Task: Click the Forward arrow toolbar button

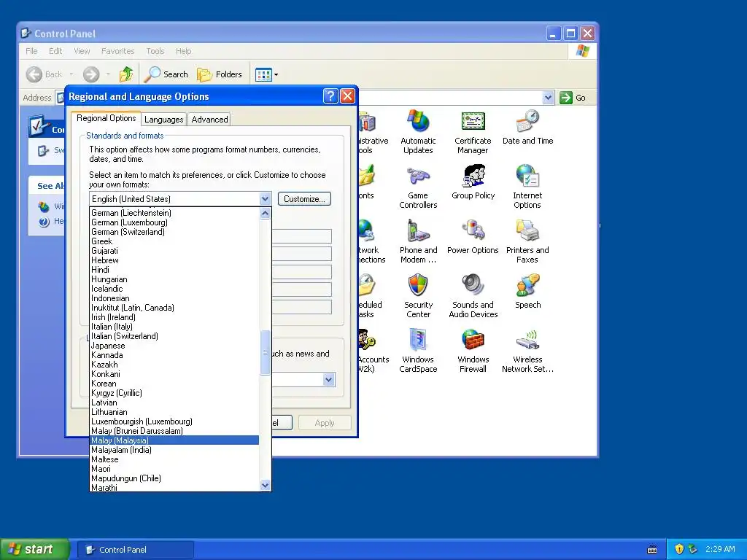Action: tap(91, 74)
